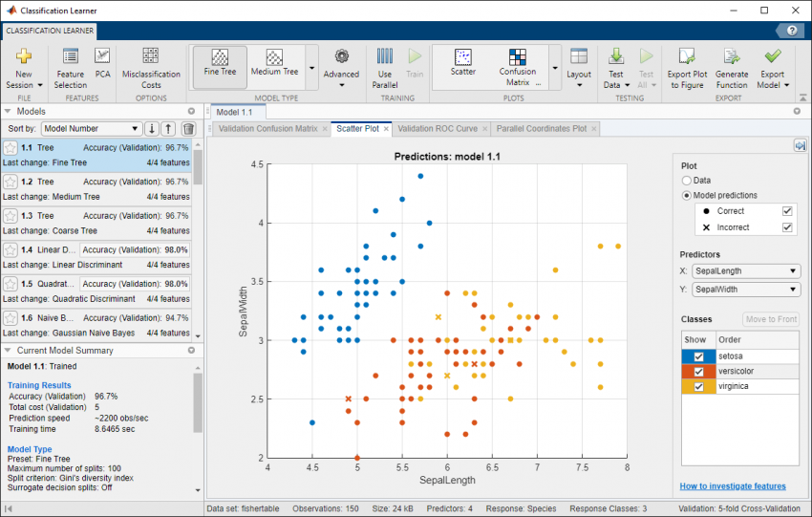Open Misclassification Costs options
The image size is (812, 517).
150,59
